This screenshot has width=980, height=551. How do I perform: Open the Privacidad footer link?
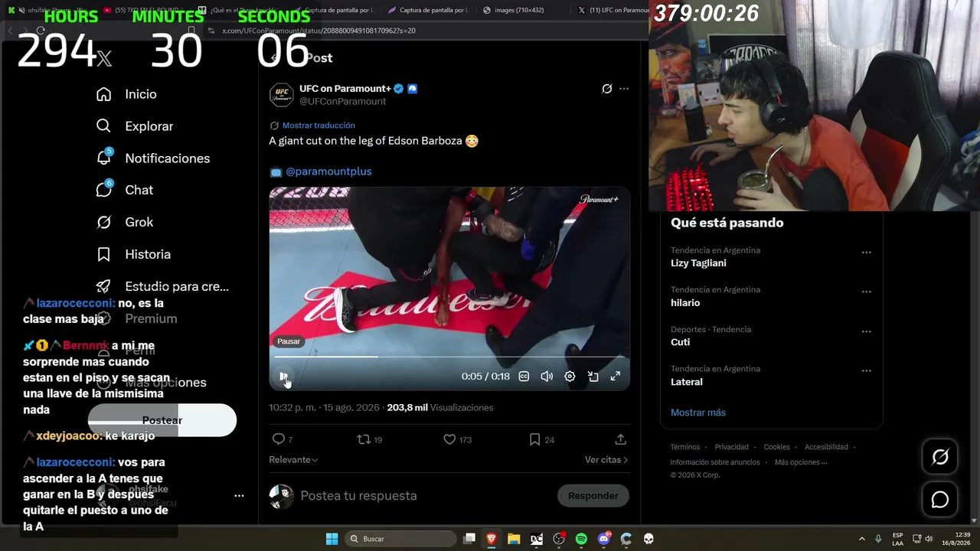click(732, 447)
